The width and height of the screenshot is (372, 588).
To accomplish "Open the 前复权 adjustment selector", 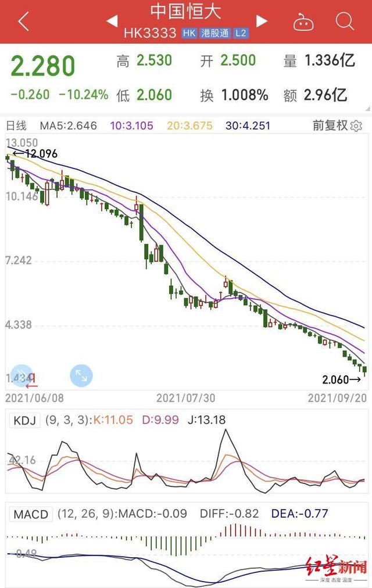I will (330, 126).
